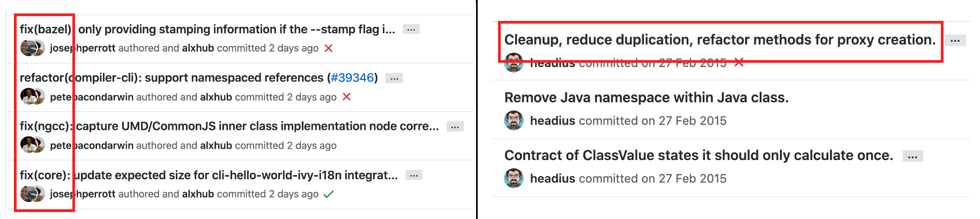Click the author avatars on the refactor(compiler-cli) commit

(x=32, y=97)
